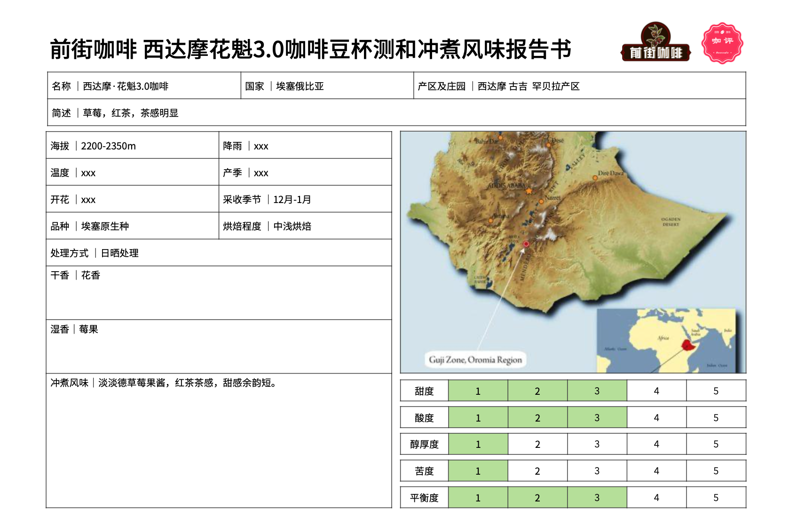Click sweetness score cell 5
The height and width of the screenshot is (532, 805).
716,391
